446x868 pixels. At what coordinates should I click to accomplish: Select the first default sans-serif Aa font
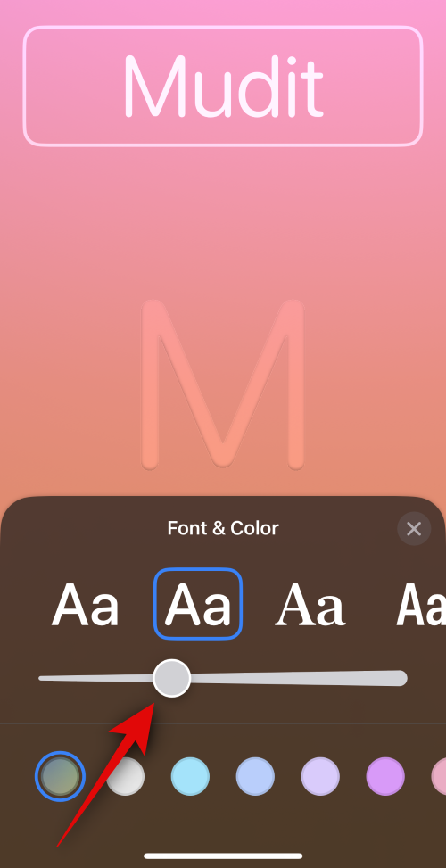tap(86, 605)
